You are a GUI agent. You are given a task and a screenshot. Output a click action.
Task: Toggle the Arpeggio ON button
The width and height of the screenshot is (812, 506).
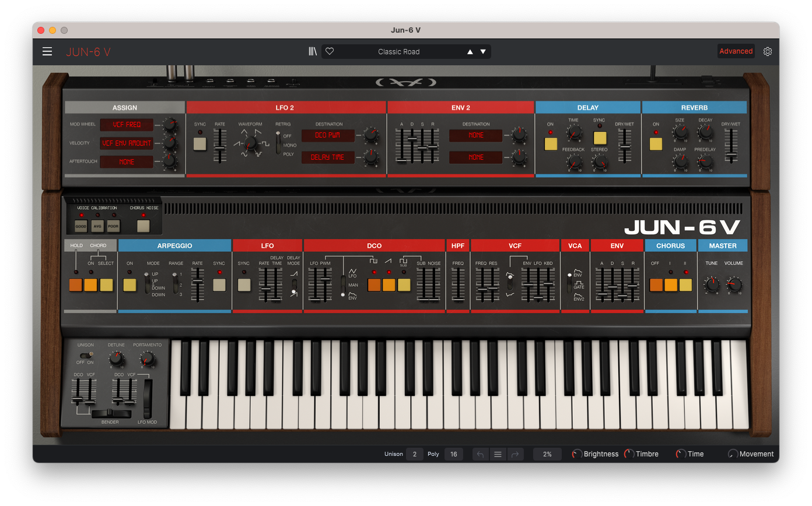coord(129,285)
